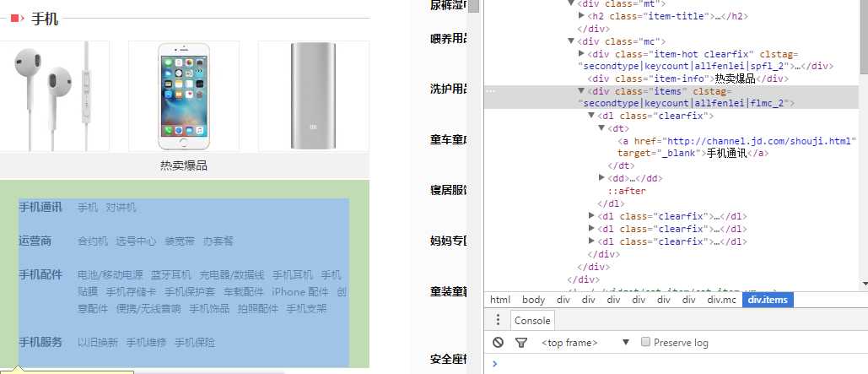Image resolution: width=868 pixels, height=374 pixels.
Task: Select the div.items breadcrumb
Action: [x=768, y=300]
